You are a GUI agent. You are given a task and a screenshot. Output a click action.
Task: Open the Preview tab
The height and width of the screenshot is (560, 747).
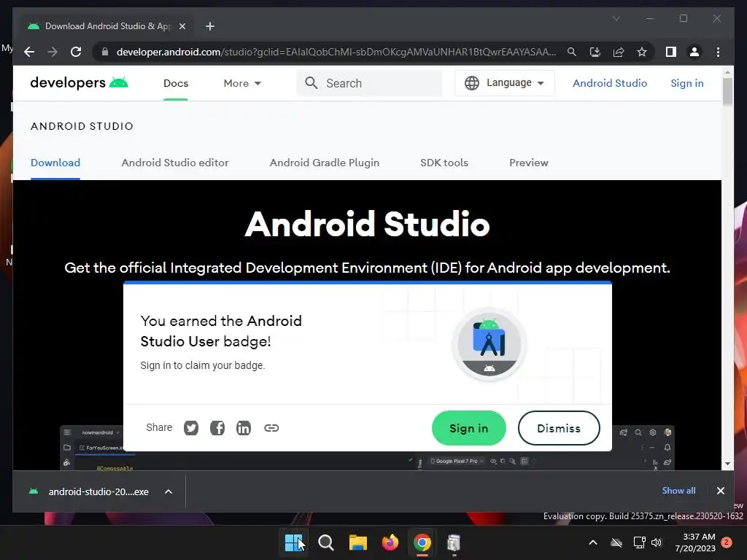pos(529,163)
